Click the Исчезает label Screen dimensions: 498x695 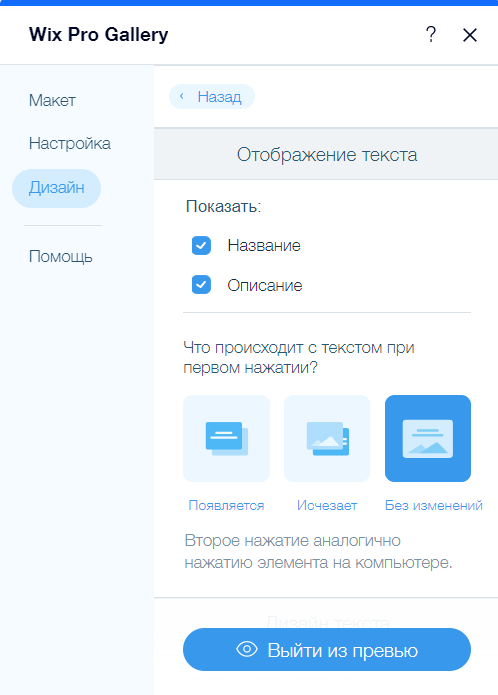327,505
